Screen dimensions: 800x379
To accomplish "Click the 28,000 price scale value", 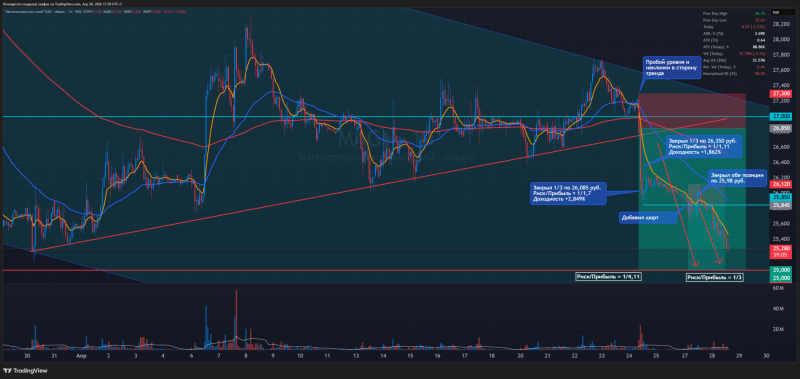I will (x=782, y=39).
